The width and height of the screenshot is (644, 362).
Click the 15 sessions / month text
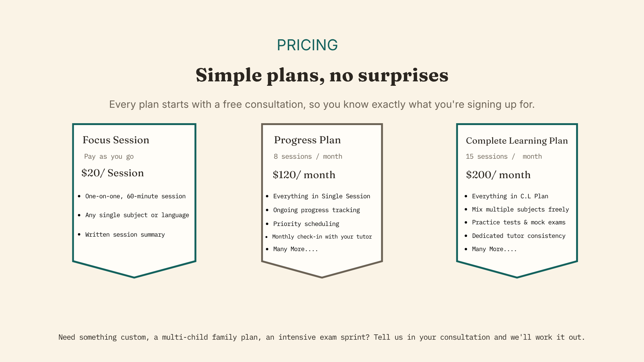(504, 156)
